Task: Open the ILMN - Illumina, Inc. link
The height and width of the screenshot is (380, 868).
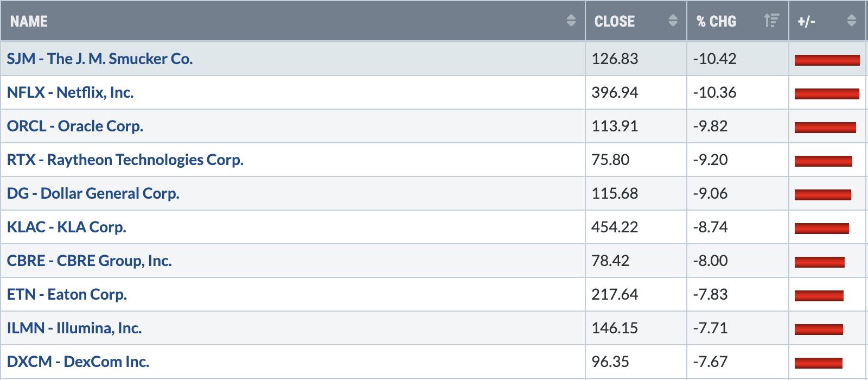Action: (x=74, y=328)
